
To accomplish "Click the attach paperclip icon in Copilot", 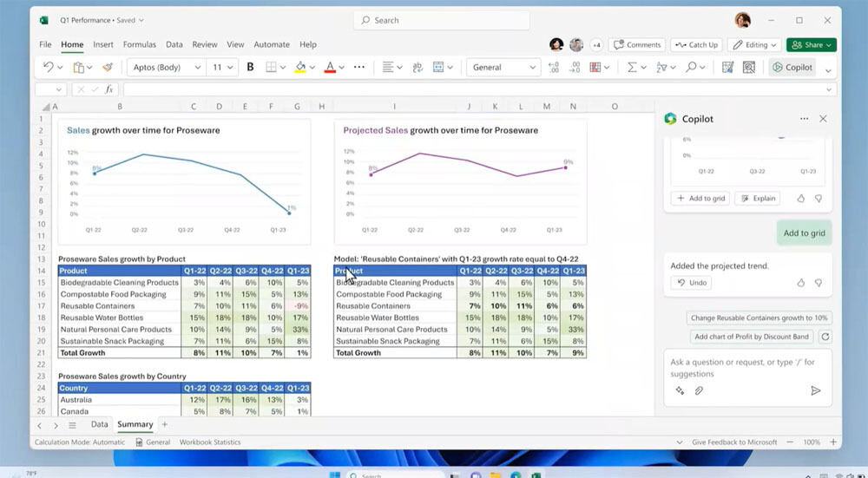I will click(699, 390).
